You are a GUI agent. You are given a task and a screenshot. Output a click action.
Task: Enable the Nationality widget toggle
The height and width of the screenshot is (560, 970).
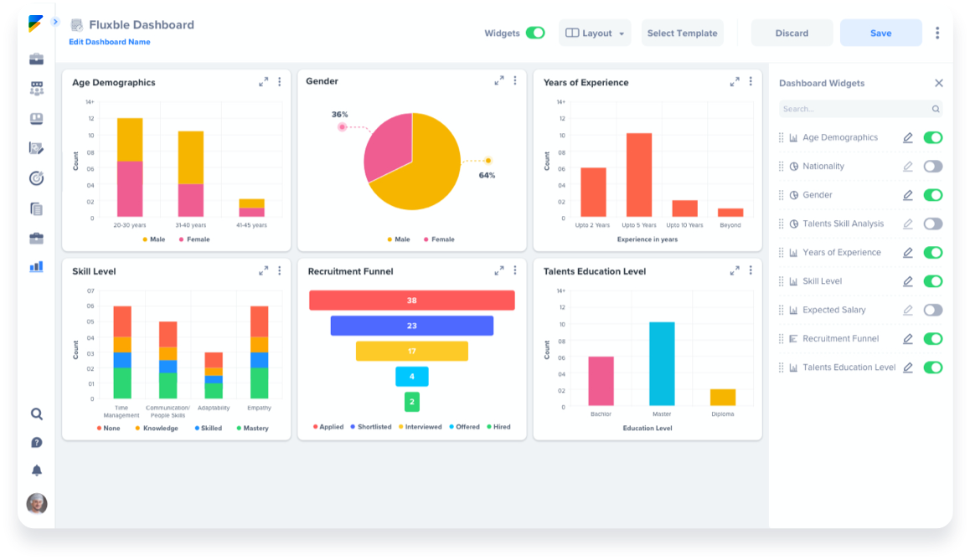point(933,167)
